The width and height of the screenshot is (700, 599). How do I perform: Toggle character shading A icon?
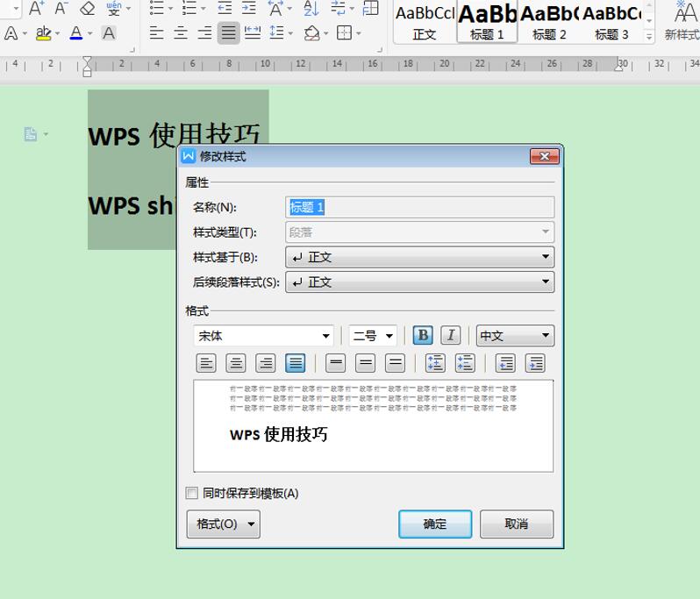tap(109, 33)
